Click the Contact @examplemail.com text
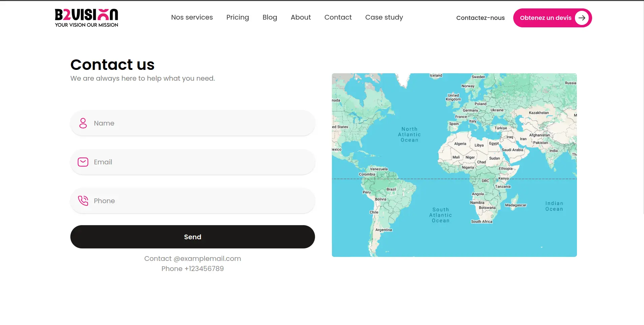Image resolution: width=644 pixels, height=325 pixels. 192,259
